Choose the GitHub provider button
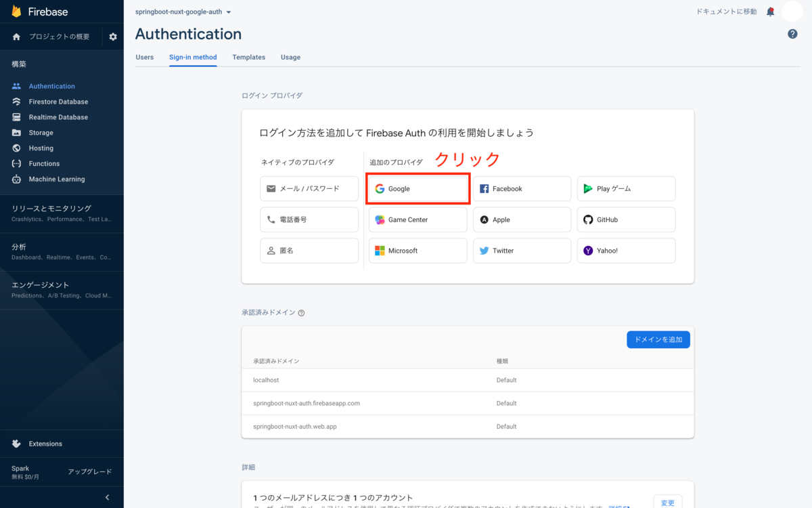The image size is (812, 508). (x=627, y=220)
